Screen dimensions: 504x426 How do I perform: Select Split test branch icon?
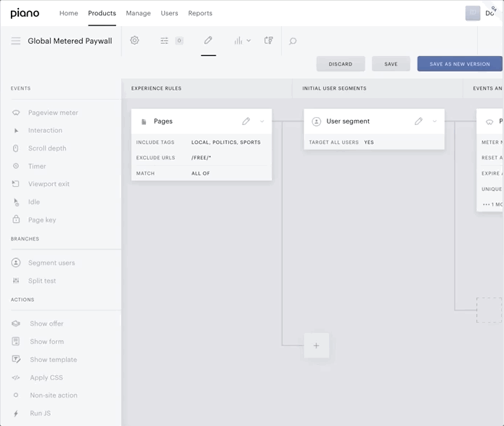16,281
